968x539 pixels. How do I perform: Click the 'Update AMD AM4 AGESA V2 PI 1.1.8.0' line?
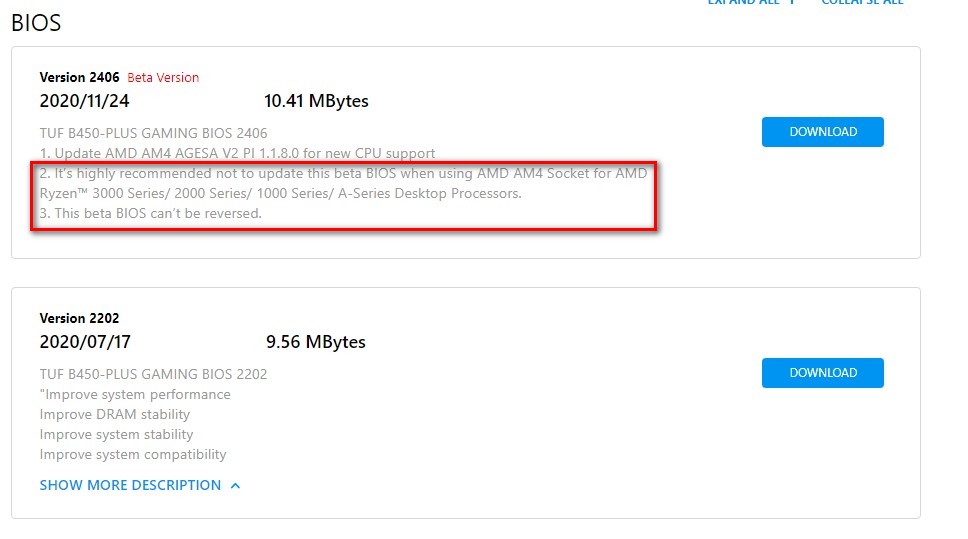click(x=238, y=153)
